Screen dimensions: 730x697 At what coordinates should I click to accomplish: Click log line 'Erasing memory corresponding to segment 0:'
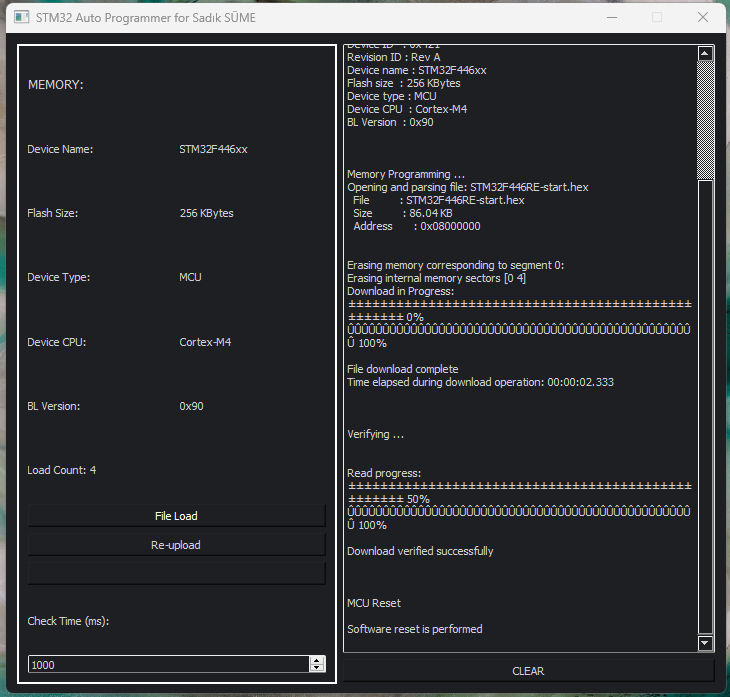455,265
